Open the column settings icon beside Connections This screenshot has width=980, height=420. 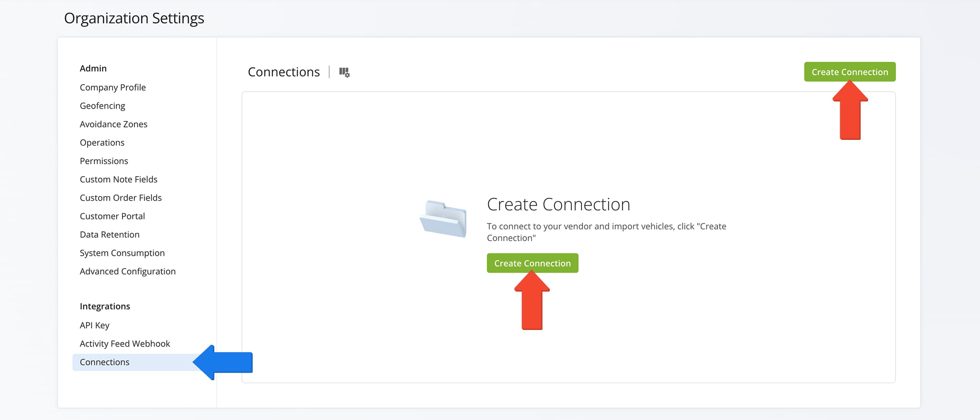point(344,72)
